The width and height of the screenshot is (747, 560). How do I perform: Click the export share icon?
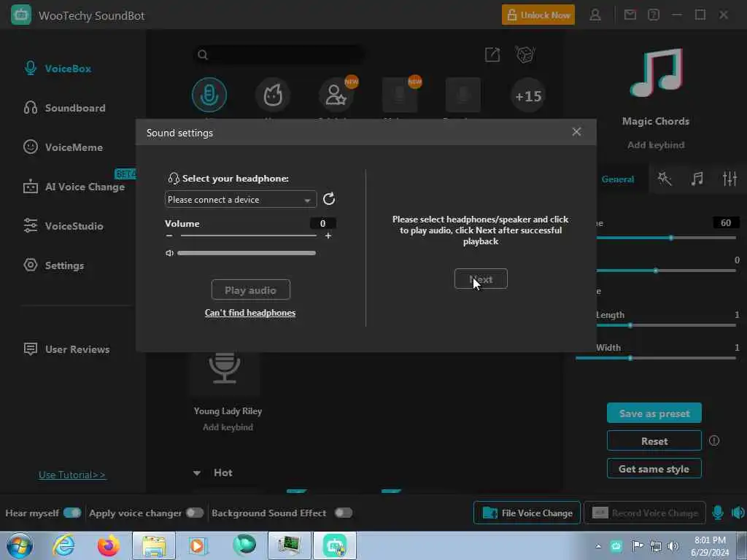[492, 55]
